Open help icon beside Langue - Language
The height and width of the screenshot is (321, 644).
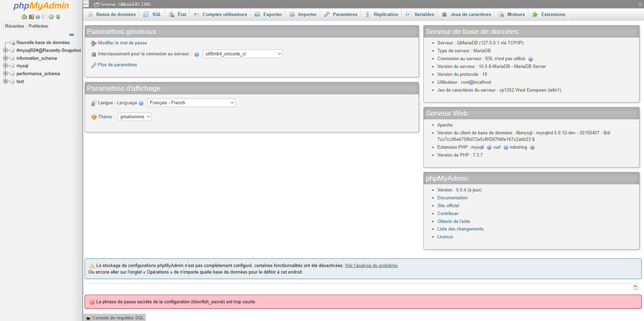click(141, 103)
